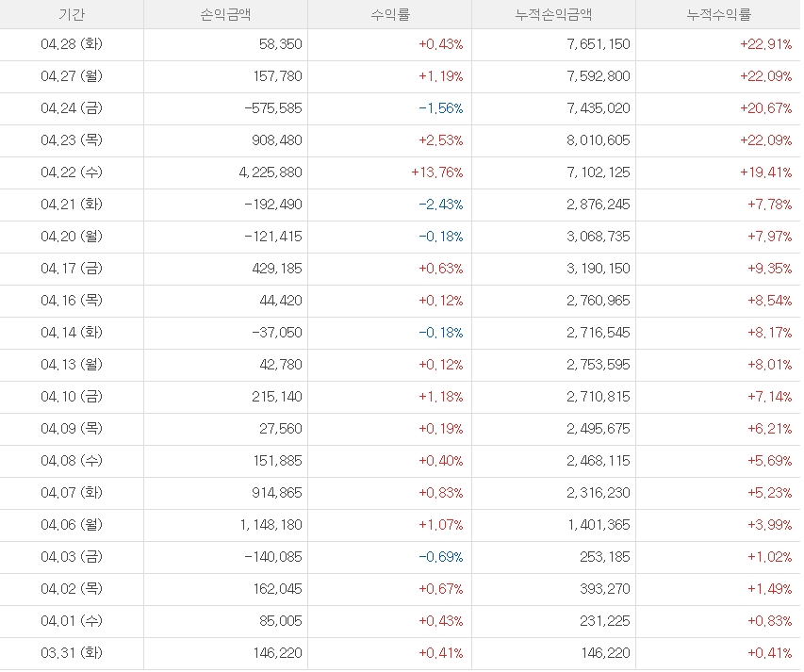
Task: Select the date cell 04.13 (월)
Action: (x=72, y=365)
